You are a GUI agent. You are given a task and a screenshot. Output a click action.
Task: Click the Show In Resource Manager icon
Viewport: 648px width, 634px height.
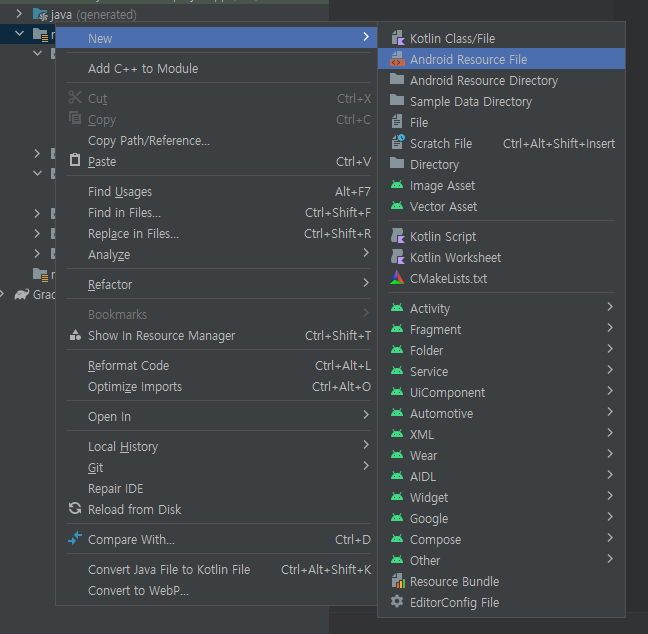[x=75, y=335]
